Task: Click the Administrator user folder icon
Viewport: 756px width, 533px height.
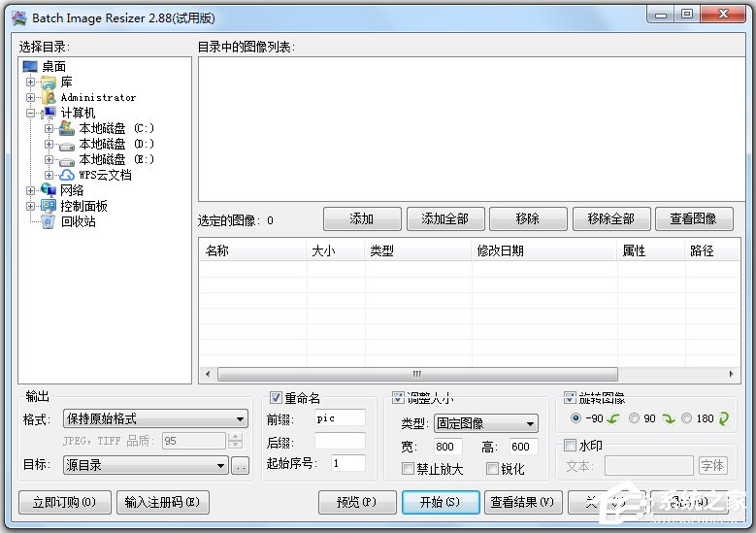Action: click(49, 97)
